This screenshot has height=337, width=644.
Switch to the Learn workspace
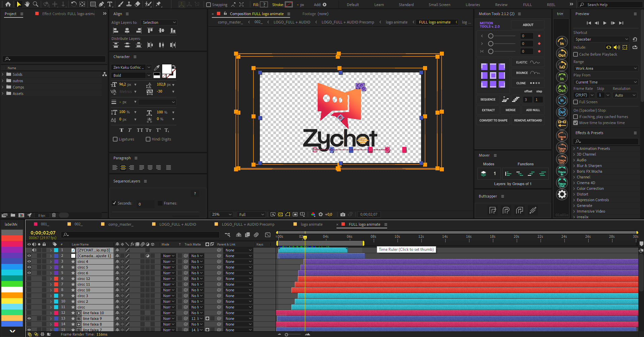click(x=379, y=5)
